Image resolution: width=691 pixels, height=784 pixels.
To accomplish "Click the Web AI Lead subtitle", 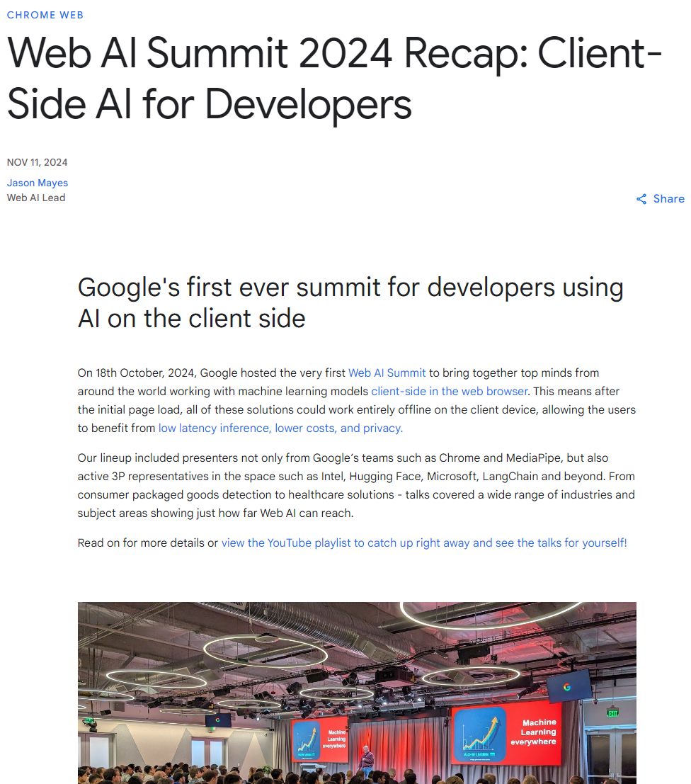I will pos(36,198).
